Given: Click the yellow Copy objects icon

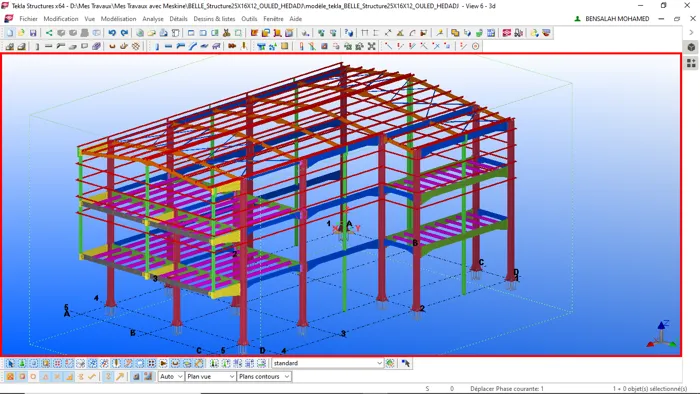Looking at the screenshot, I should click(x=455, y=33).
